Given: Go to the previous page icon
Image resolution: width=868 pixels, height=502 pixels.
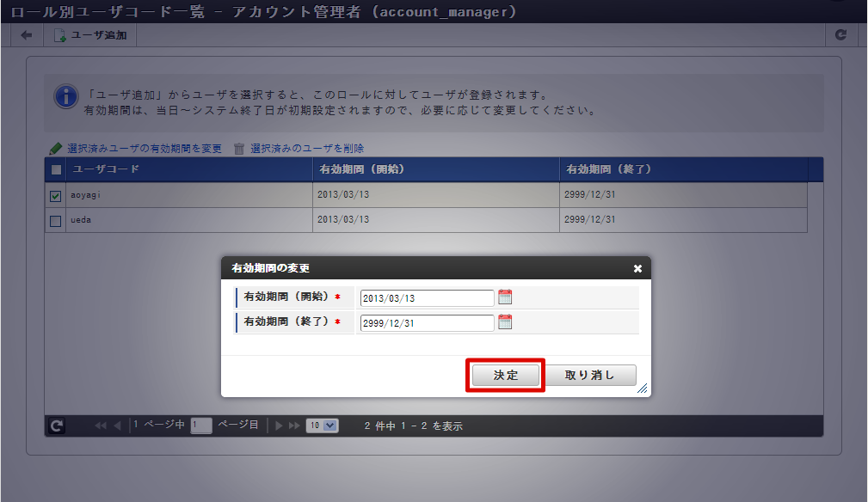Looking at the screenshot, I should click(117, 425).
